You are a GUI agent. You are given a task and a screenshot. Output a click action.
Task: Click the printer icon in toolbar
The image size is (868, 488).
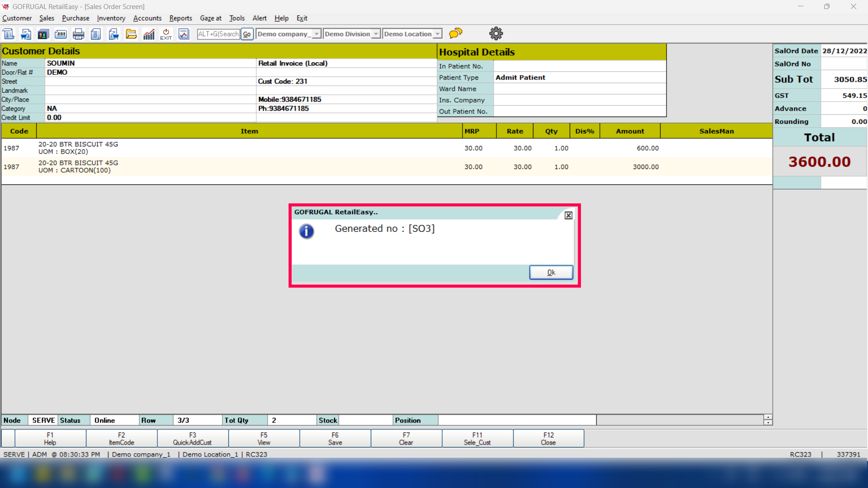coord(78,34)
